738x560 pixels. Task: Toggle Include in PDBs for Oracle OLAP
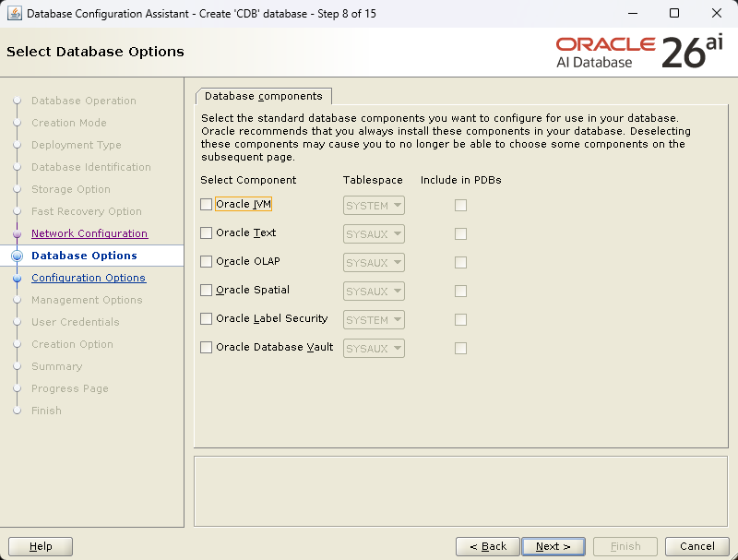pos(460,263)
